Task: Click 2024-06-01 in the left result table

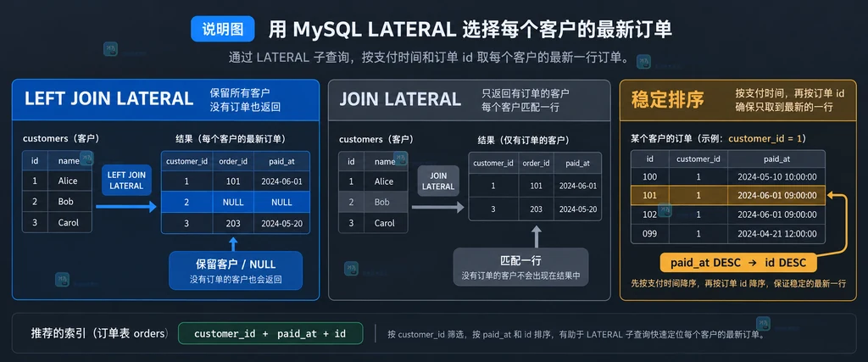Action: pyautogui.click(x=281, y=181)
